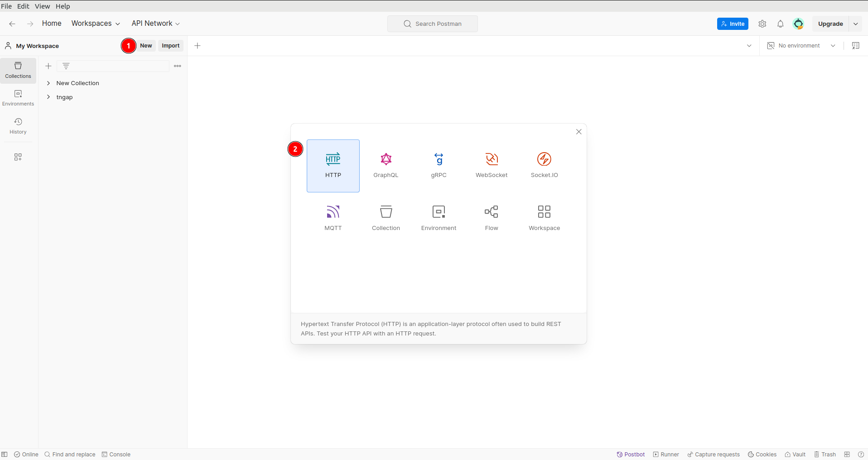Choose the Flow option
Viewport: 868px width, 460px height.
coord(492,219)
